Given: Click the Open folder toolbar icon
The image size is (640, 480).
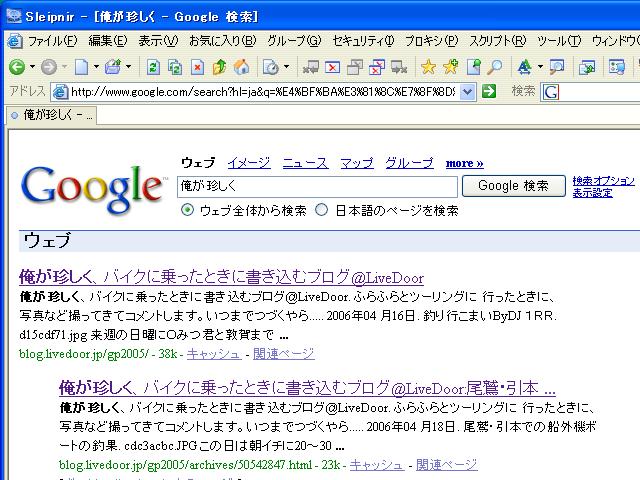Looking at the screenshot, I should pos(113,67).
